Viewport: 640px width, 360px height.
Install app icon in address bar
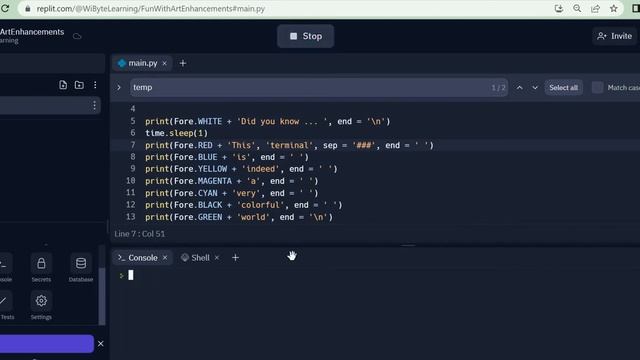pos(559,8)
